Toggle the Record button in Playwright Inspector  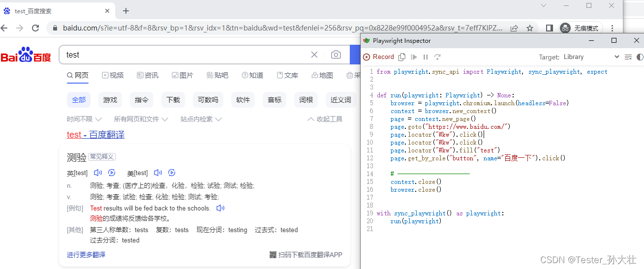click(x=378, y=57)
